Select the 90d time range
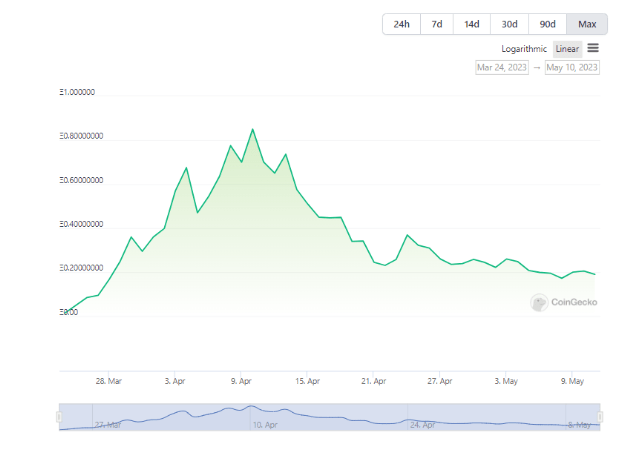The image size is (623, 456). tap(547, 24)
